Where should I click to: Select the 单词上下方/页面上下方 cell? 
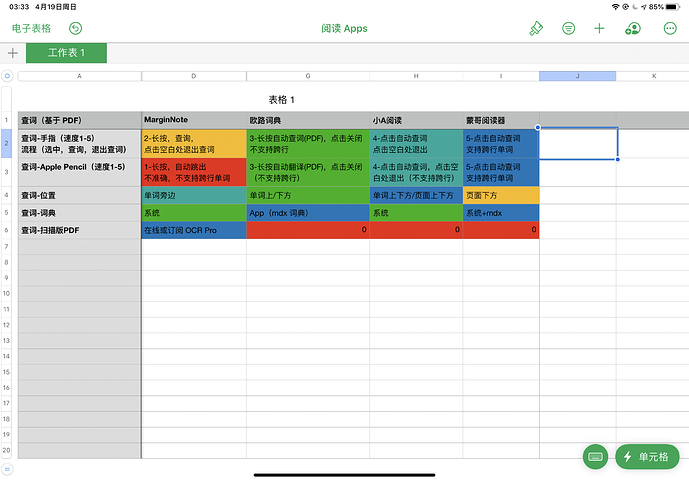416,195
